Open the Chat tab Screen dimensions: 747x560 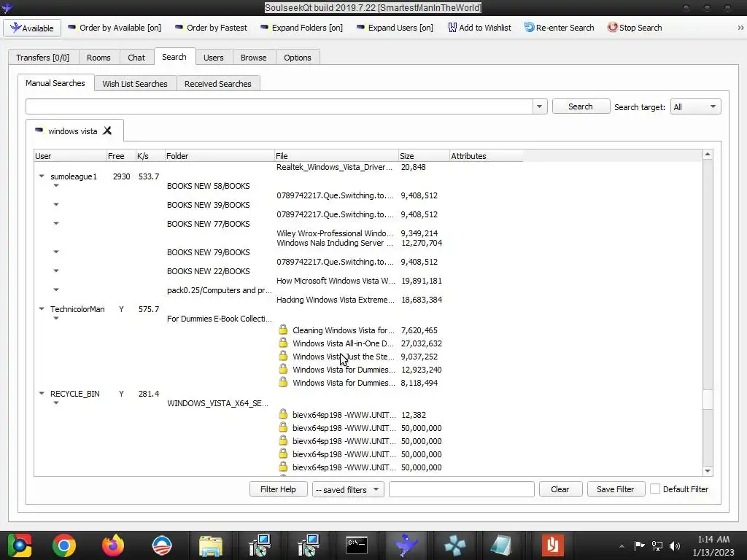click(x=136, y=58)
